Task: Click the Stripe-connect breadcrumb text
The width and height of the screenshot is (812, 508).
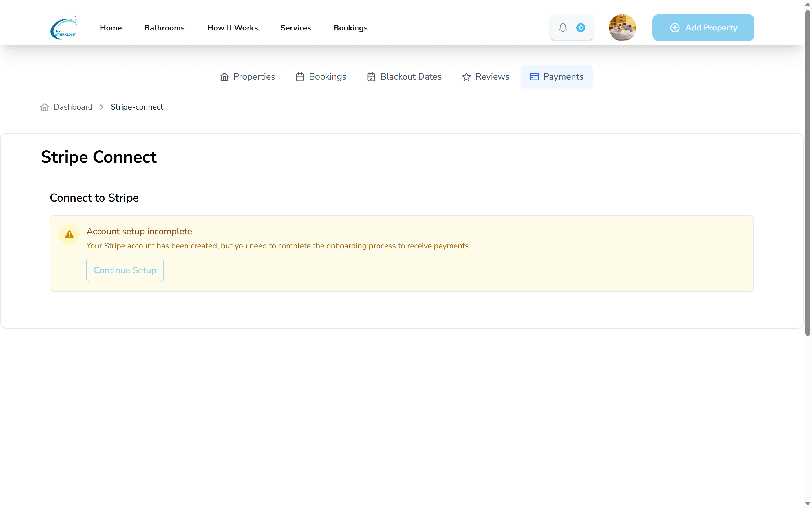Action: [x=137, y=107]
